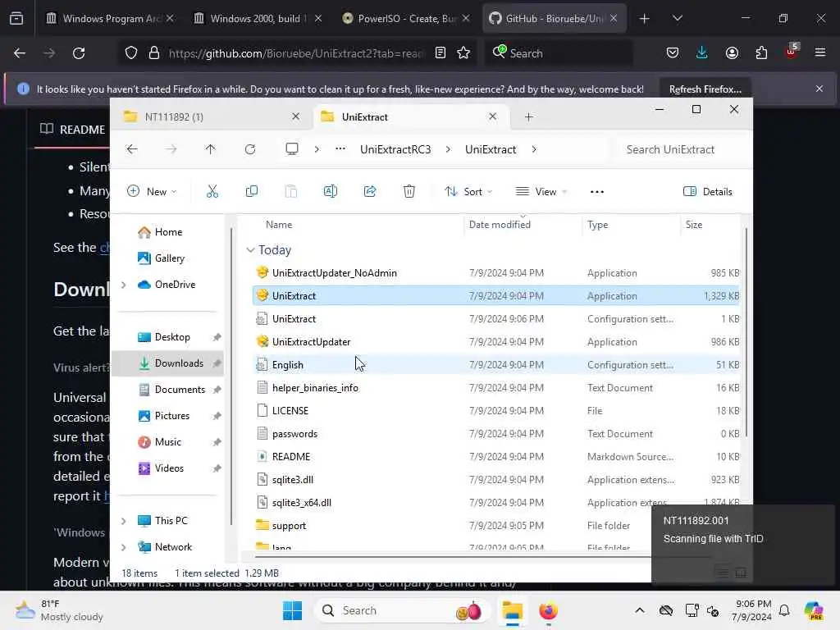Bookmark this page with the star icon
The image size is (840, 630).
click(463, 53)
